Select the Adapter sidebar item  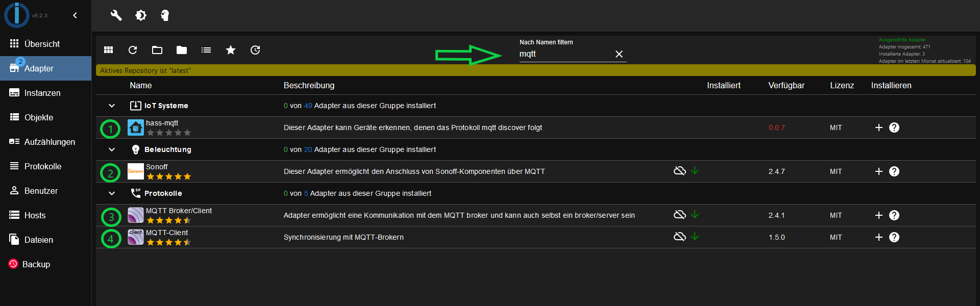[46, 68]
